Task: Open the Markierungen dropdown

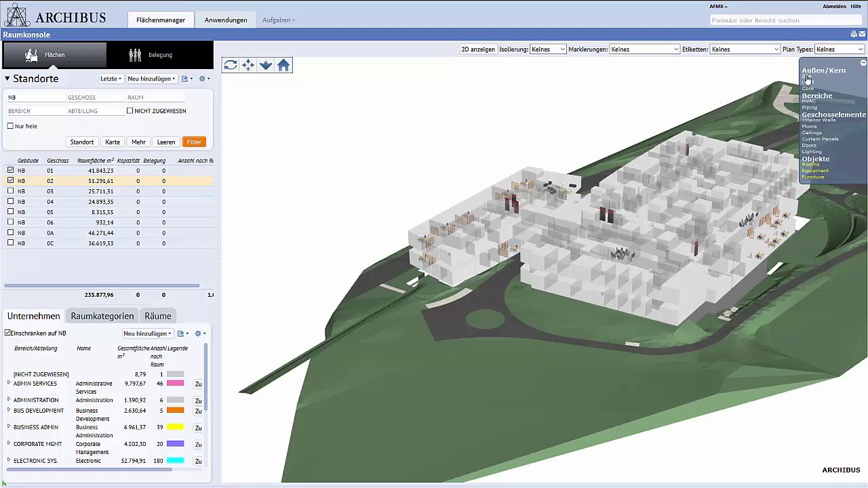Action: click(644, 49)
